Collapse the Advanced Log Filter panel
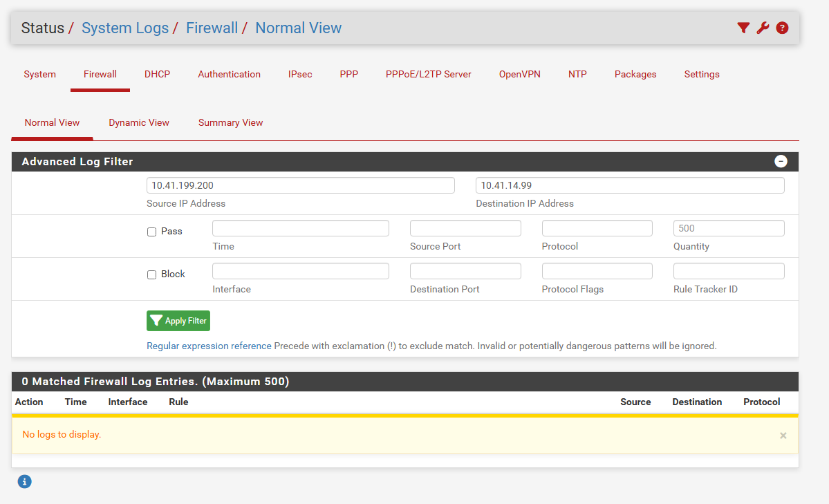The image size is (829, 504). pyautogui.click(x=781, y=161)
